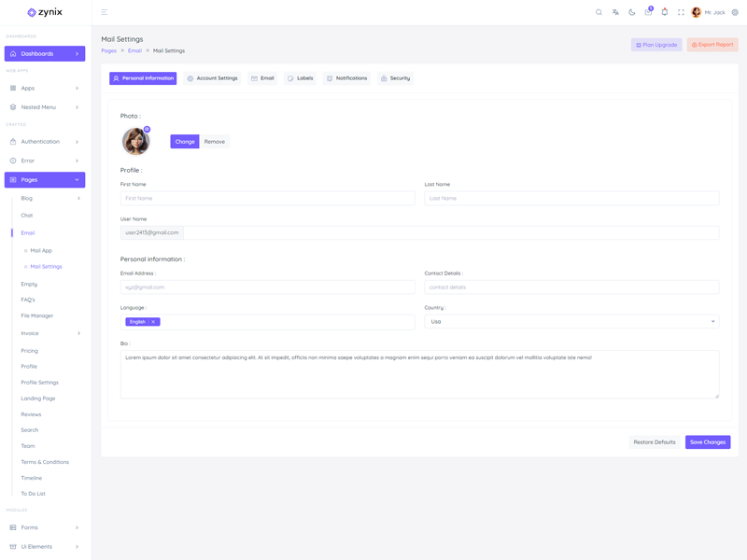Open the Country dropdown

point(571,322)
